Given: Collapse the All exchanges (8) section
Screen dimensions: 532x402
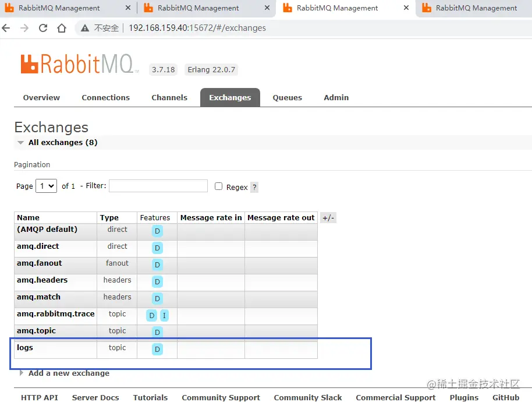Looking at the screenshot, I should [x=63, y=143].
